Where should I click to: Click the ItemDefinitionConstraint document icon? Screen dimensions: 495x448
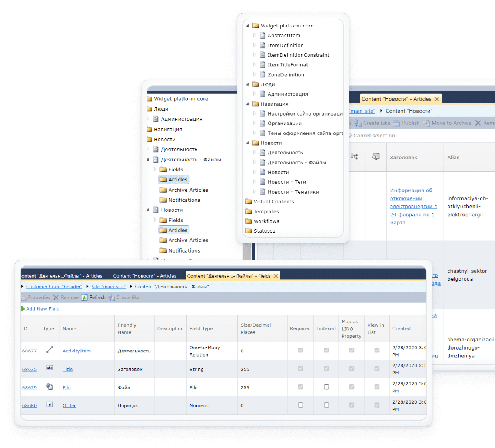(263, 55)
